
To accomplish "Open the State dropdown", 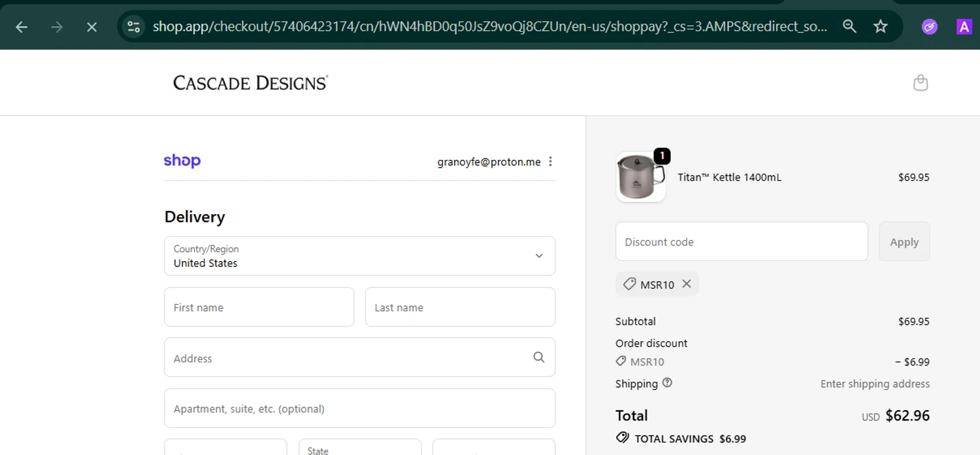I will [360, 447].
